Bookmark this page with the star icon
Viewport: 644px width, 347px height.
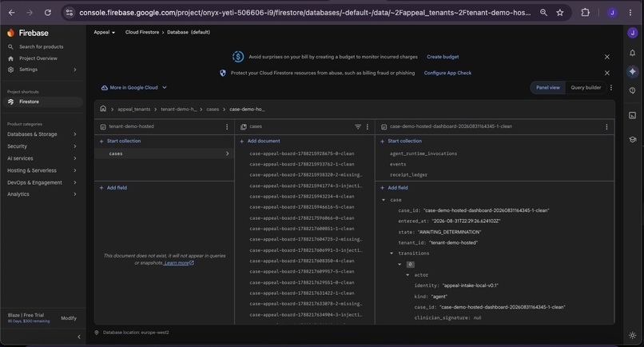point(560,13)
